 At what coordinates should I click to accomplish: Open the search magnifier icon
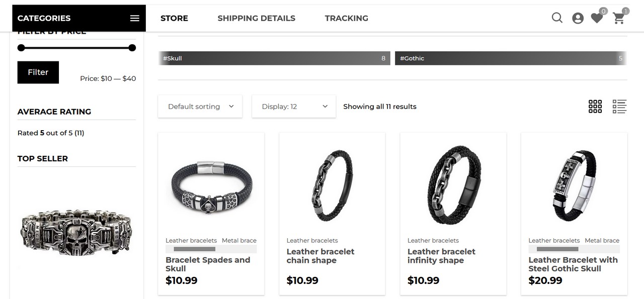coord(557,18)
